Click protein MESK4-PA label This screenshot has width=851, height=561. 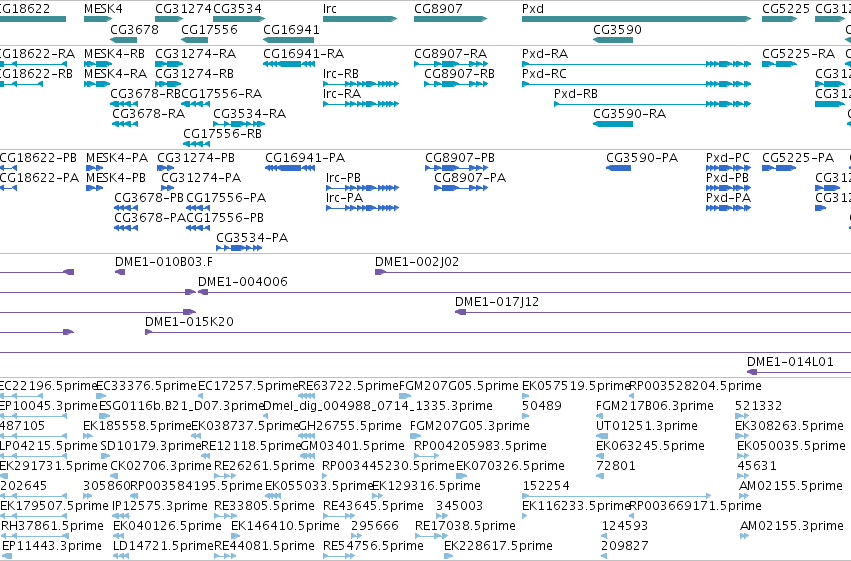click(117, 158)
